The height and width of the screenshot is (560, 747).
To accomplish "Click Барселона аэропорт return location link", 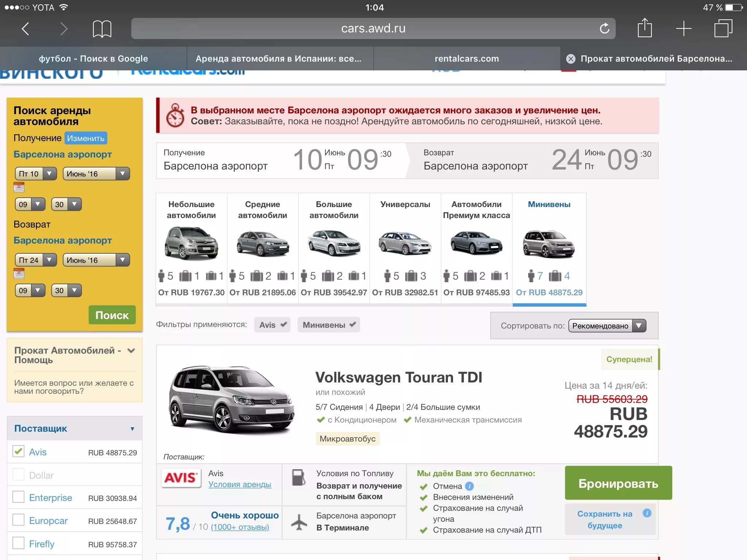I will click(63, 241).
